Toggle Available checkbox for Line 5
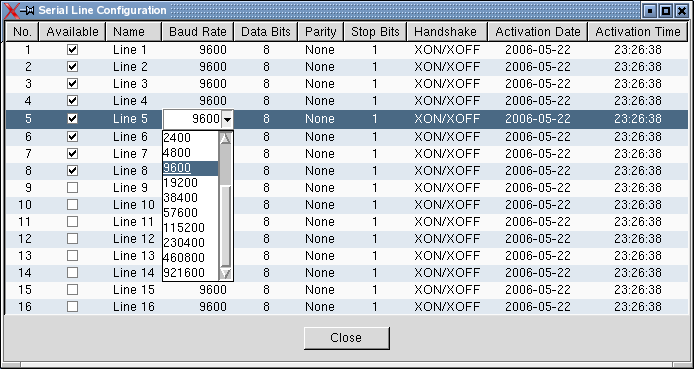This screenshot has width=694, height=369. [72, 119]
